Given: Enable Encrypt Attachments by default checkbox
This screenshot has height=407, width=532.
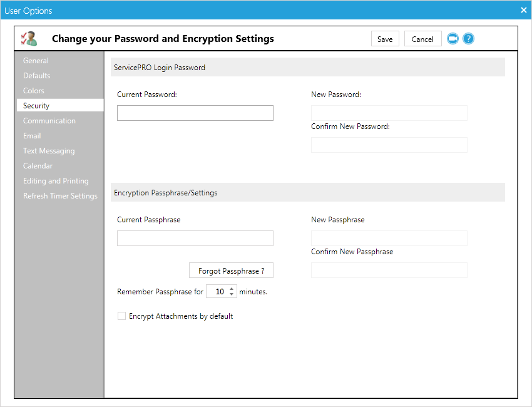Looking at the screenshot, I should pyautogui.click(x=122, y=316).
